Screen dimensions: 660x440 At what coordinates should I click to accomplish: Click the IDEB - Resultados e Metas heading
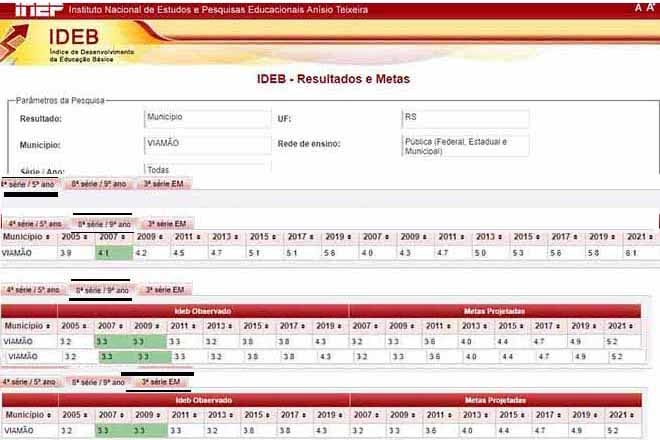pos(333,79)
